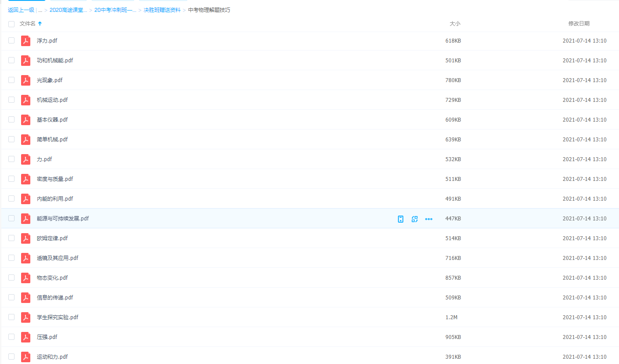619x364 pixels.
Task: Sort the list by the 修改日期 column
Action: 579,24
